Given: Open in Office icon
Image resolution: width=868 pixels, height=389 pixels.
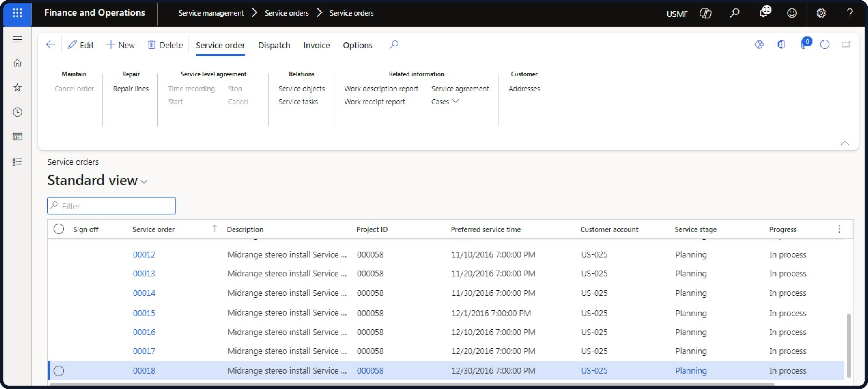Looking at the screenshot, I should 781,44.
